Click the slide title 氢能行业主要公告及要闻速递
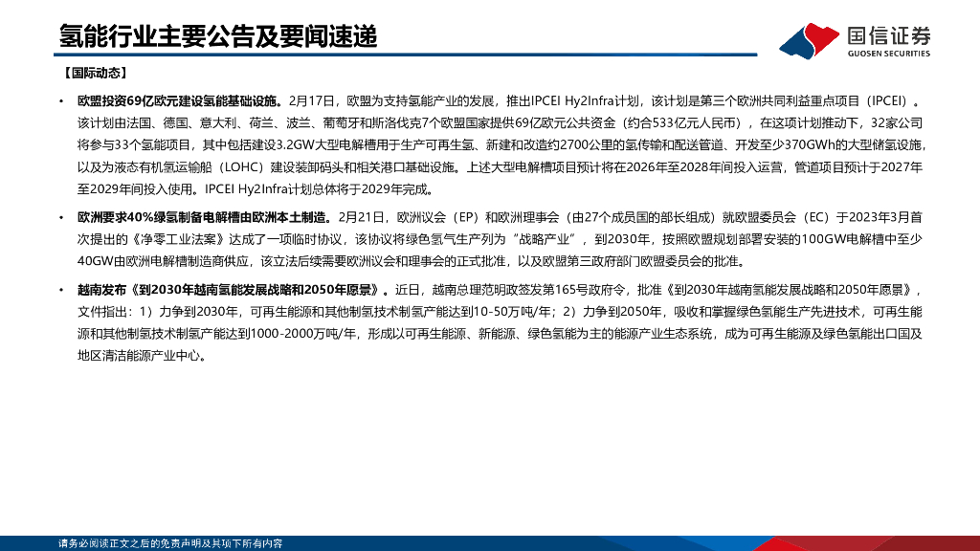 click(x=218, y=36)
